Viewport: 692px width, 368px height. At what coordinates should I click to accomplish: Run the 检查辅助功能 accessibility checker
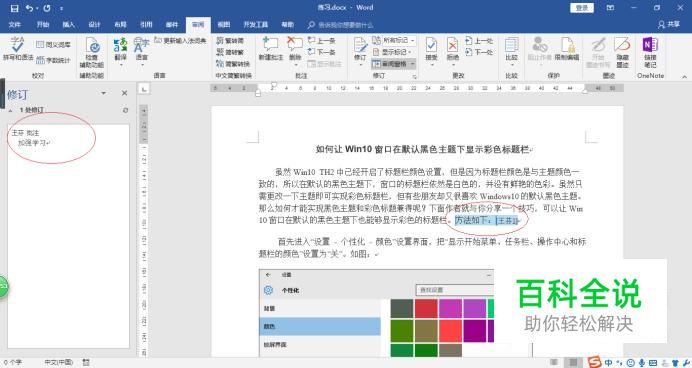click(91, 53)
